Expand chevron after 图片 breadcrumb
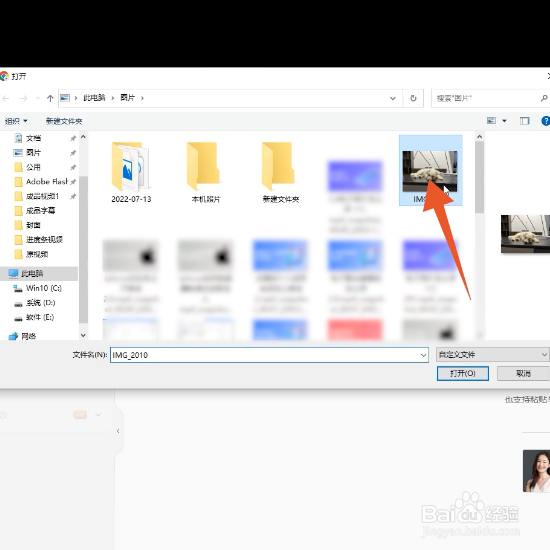Viewport: 550px width, 550px height. click(x=142, y=98)
